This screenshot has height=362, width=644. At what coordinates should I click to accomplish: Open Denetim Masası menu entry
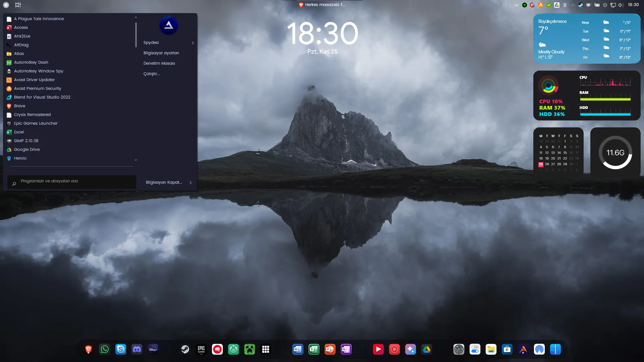(x=159, y=63)
